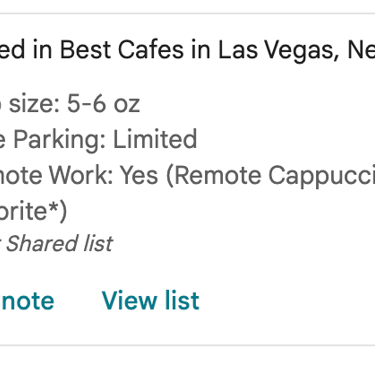This screenshot has width=375, height=366.
Task: Click the Parking: Limited line
Action: pos(99,139)
